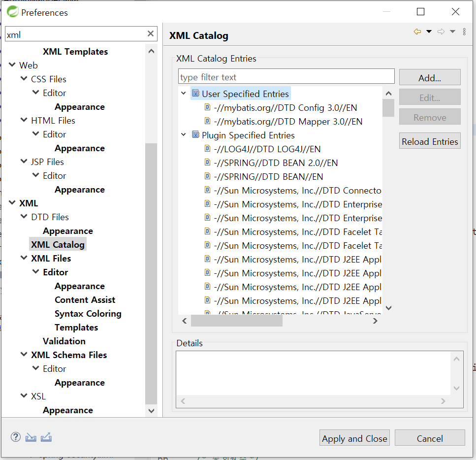The width and height of the screenshot is (476, 460).
Task: Click the Edit... button
Action: point(430,97)
